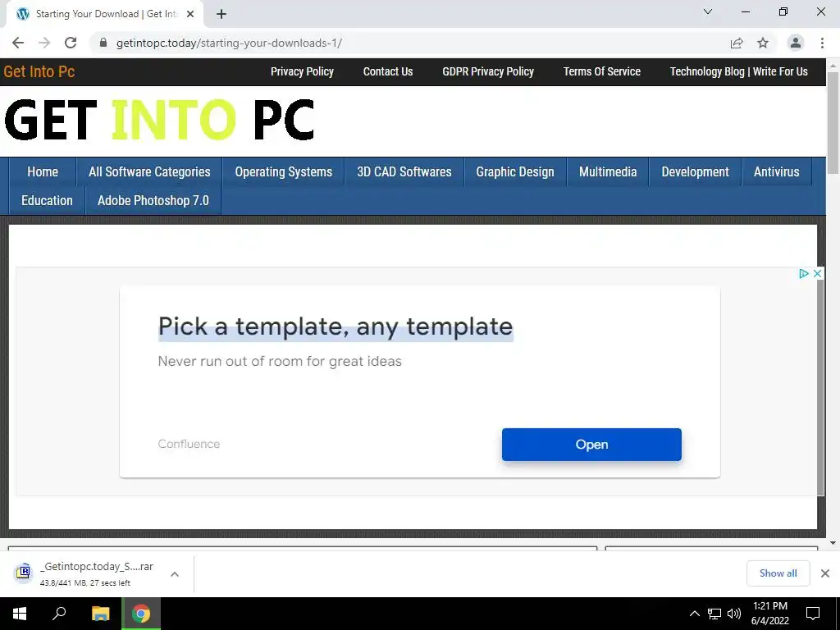Click the scrollbar up arrow
840x630 pixels.
(833, 66)
